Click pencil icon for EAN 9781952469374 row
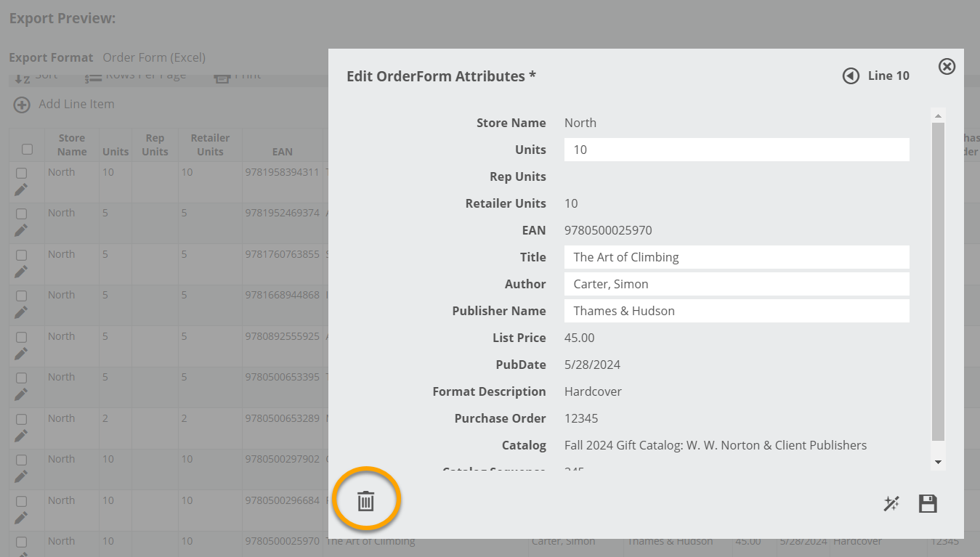 (21, 230)
